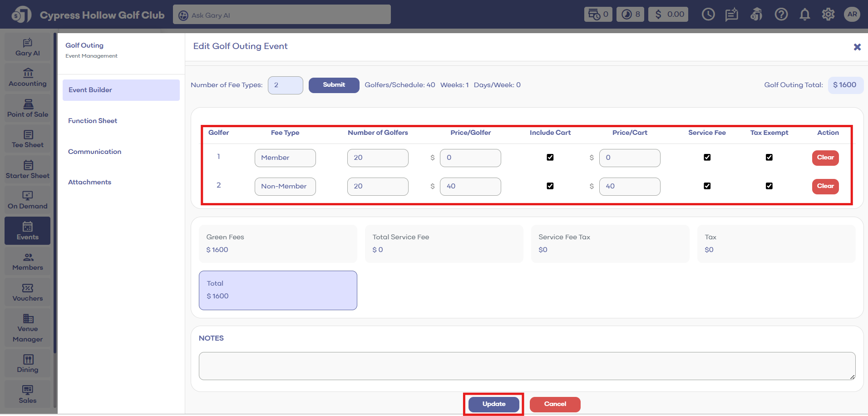Open the Tee Sheet
868x416 pixels.
click(x=27, y=139)
